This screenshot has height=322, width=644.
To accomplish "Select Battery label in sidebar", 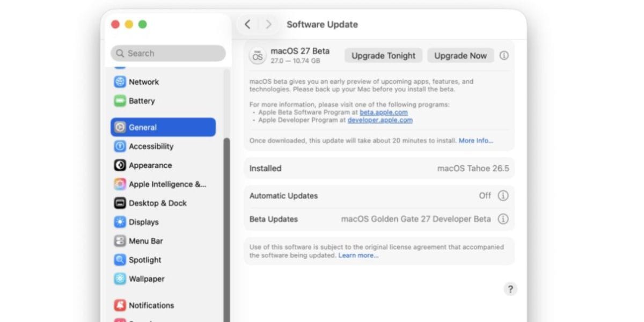I will click(x=142, y=101).
